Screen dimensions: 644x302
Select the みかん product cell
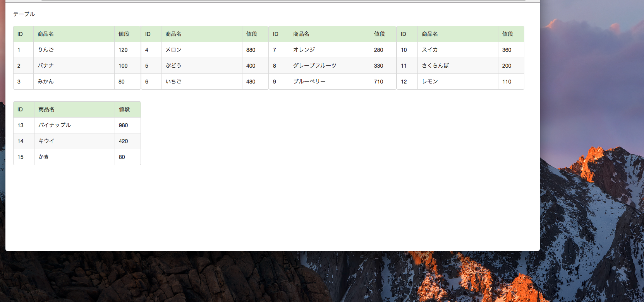click(74, 82)
